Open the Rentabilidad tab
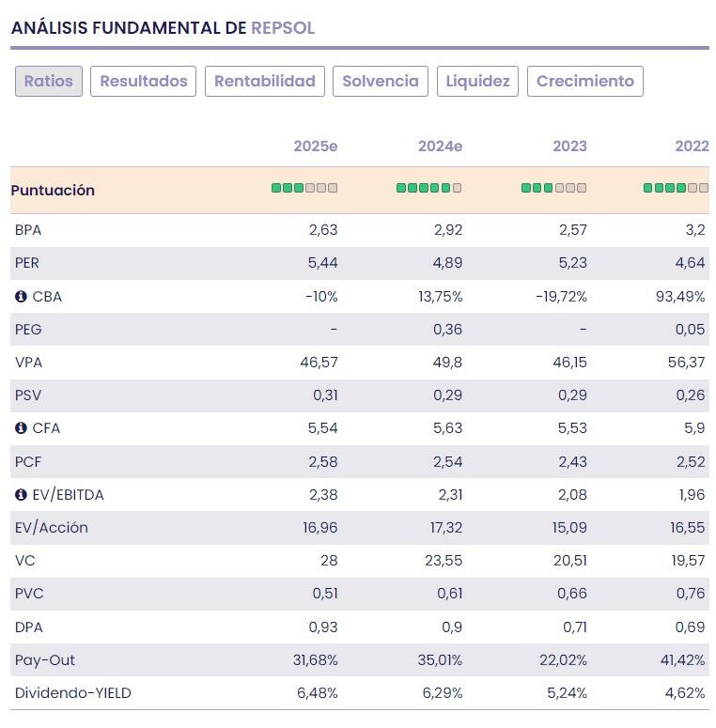Viewport: 716px width, 728px height. tap(265, 81)
